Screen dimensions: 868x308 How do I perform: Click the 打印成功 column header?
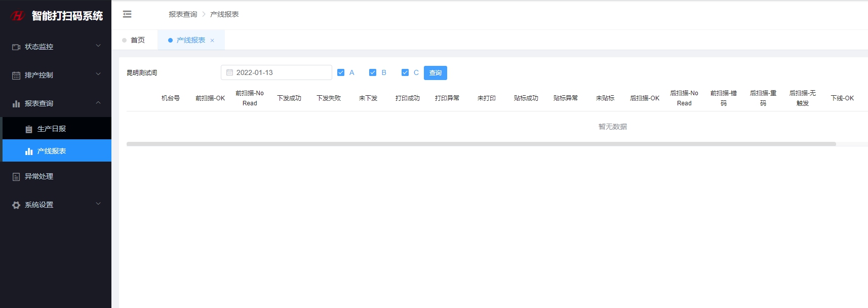click(408, 98)
